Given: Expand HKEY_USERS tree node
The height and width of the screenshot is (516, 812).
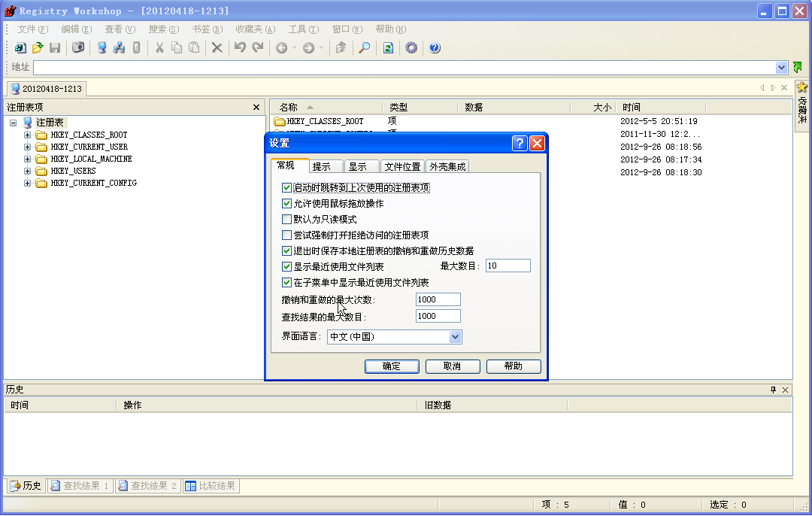Looking at the screenshot, I should click(x=28, y=171).
